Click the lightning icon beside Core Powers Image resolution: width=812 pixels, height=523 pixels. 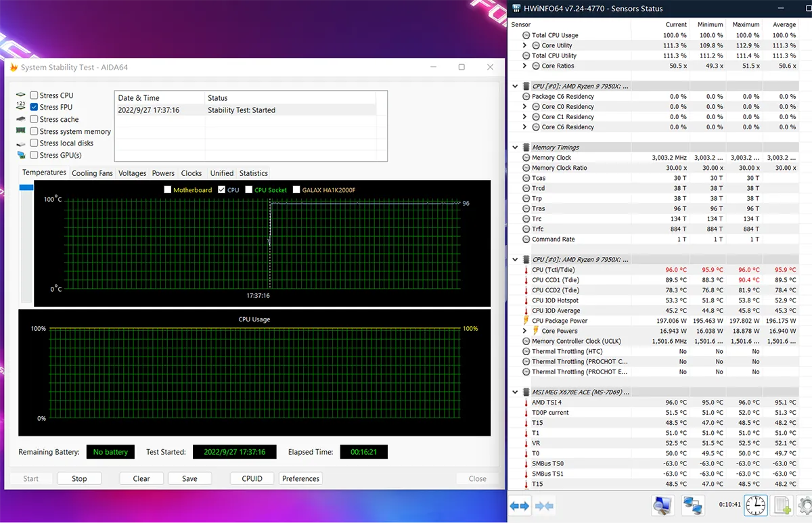click(x=535, y=331)
